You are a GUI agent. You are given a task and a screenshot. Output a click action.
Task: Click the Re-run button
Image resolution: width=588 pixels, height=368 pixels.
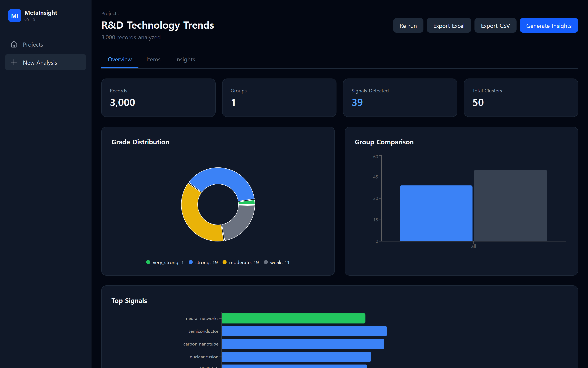pyautogui.click(x=408, y=26)
